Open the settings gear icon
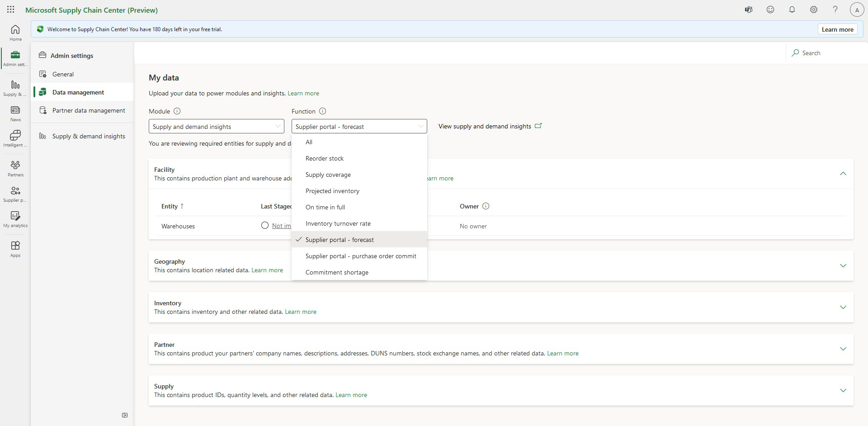The image size is (868, 426). pyautogui.click(x=814, y=9)
